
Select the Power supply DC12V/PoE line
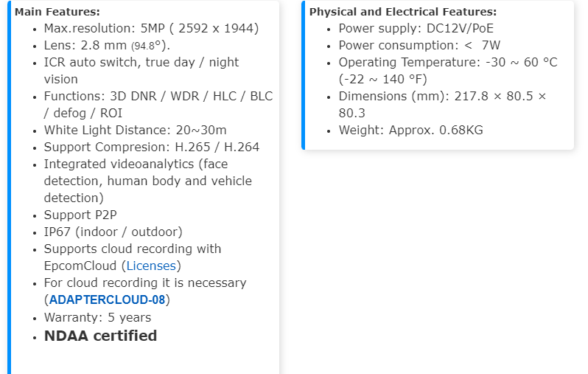tap(416, 28)
